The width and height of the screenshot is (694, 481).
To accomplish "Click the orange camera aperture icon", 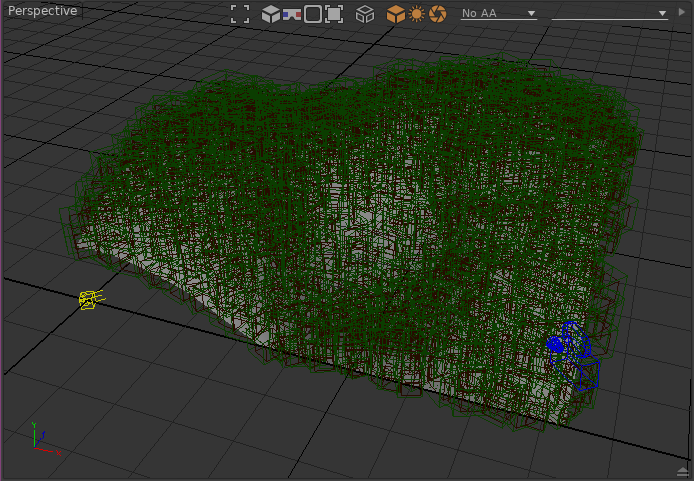I will click(x=437, y=14).
